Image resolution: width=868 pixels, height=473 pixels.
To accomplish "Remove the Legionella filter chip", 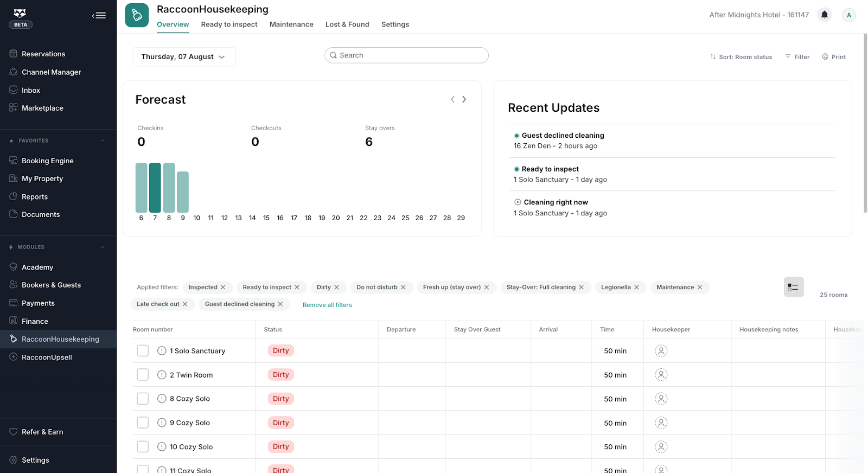I will pyautogui.click(x=636, y=287).
